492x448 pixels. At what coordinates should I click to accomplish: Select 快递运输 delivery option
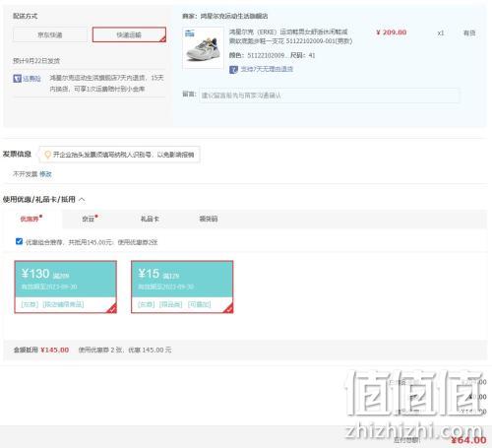point(129,34)
